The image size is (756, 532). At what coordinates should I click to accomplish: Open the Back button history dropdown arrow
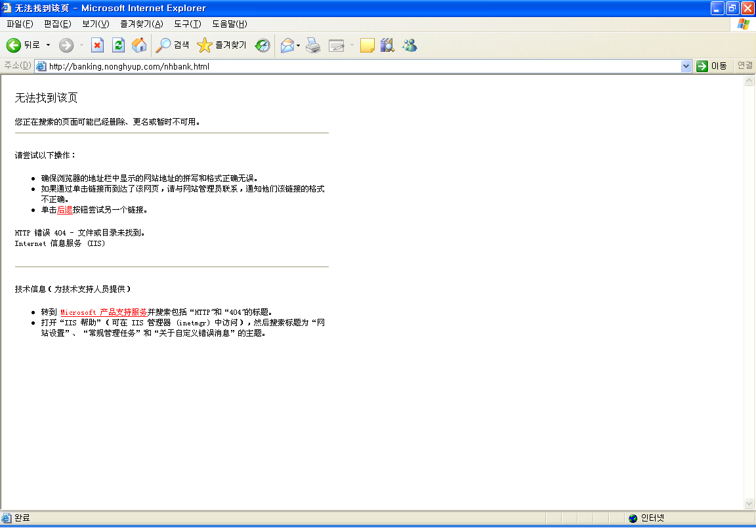(48, 45)
